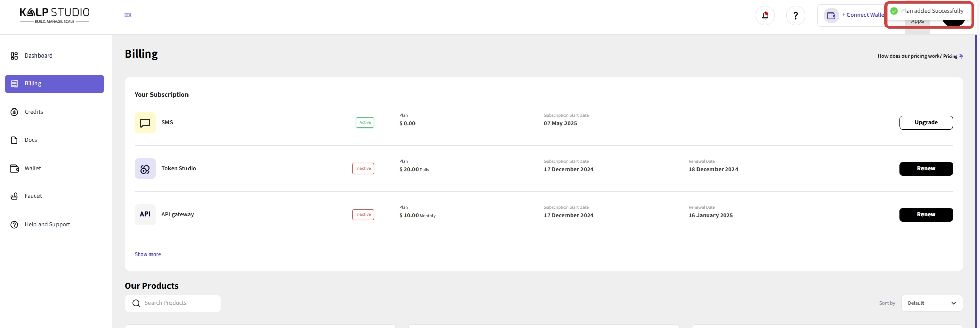Click the search magnifier icon
Viewport: 980px width, 328px height.
pos(136,303)
